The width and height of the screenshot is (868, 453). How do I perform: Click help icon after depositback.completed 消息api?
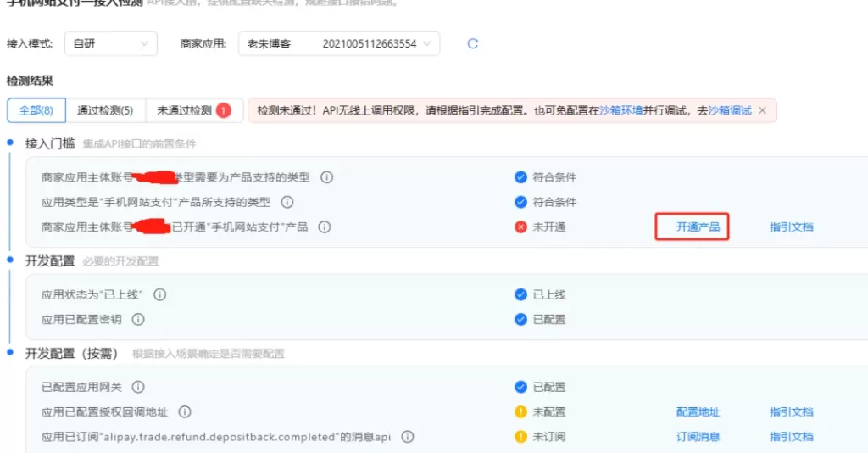click(408, 437)
